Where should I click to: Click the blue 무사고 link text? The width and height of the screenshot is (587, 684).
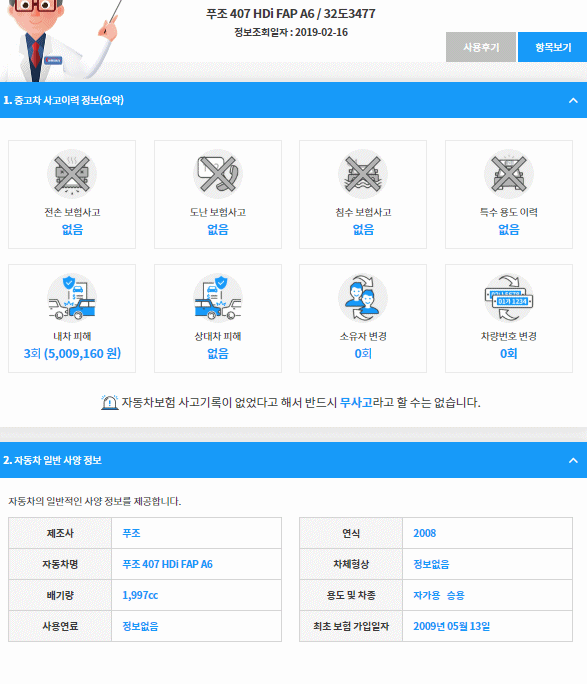(356, 402)
